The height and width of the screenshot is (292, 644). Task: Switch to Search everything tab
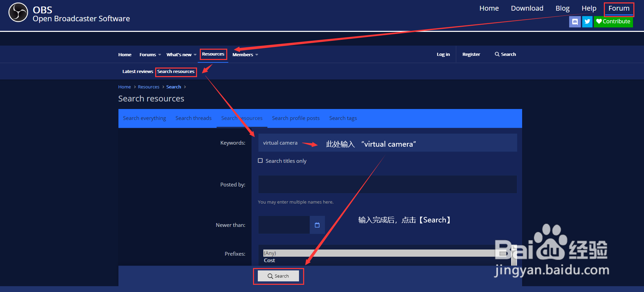coord(145,118)
